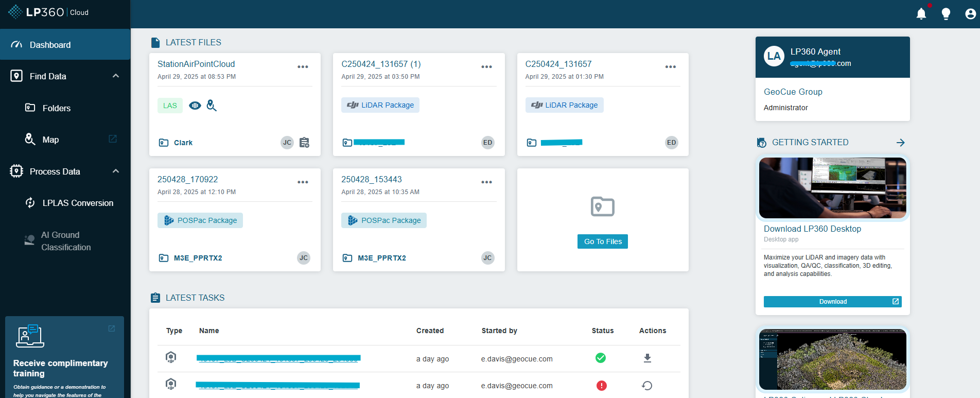Open 250428_153443 options menu

pyautogui.click(x=486, y=182)
